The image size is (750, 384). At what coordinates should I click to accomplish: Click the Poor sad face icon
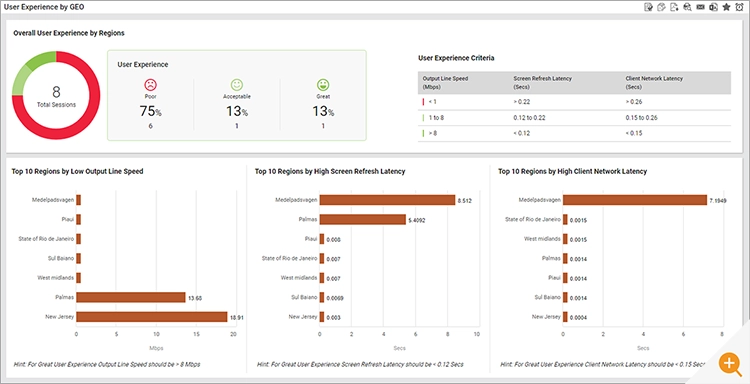[x=151, y=85]
